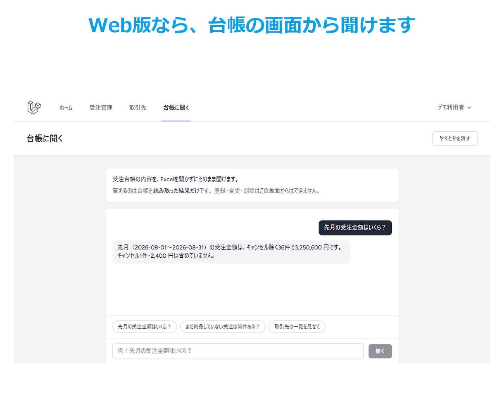Image resolution: width=504 pixels, height=420 pixels.
Task: Focus the question input field
Action: point(238,351)
